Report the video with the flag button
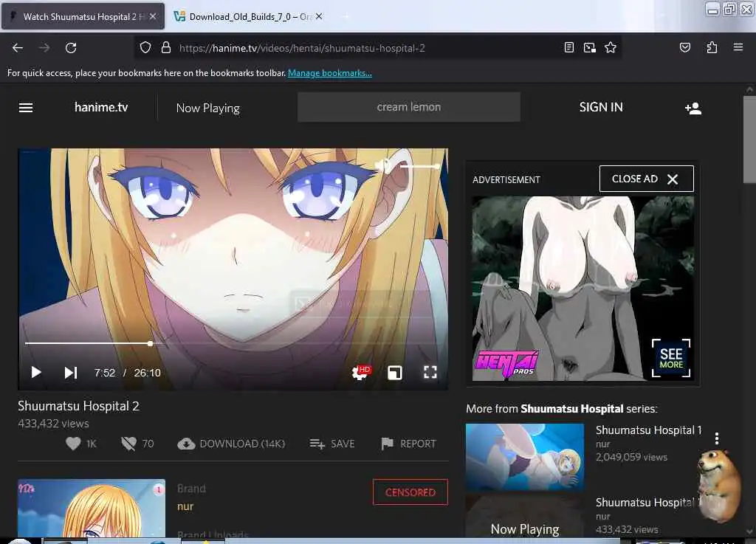Image resolution: width=756 pixels, height=544 pixels. pos(408,444)
